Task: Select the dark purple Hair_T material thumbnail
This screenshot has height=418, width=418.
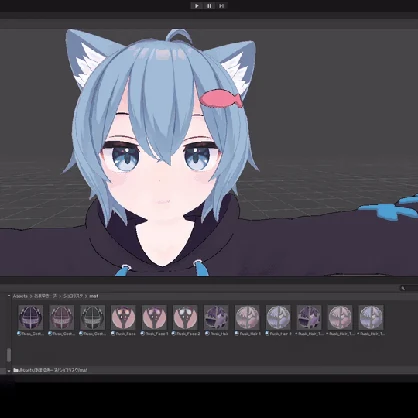Action: pos(309,317)
